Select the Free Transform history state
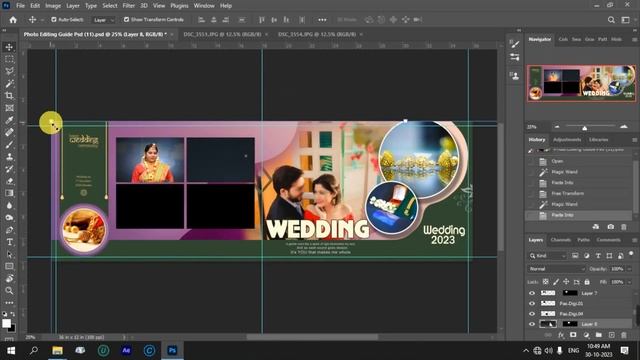 click(567, 193)
